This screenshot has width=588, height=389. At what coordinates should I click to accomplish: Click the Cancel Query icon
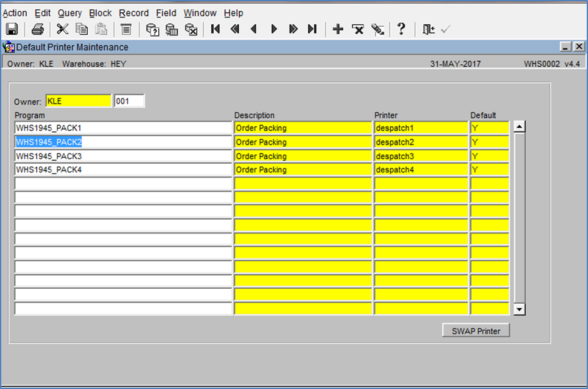coord(191,29)
